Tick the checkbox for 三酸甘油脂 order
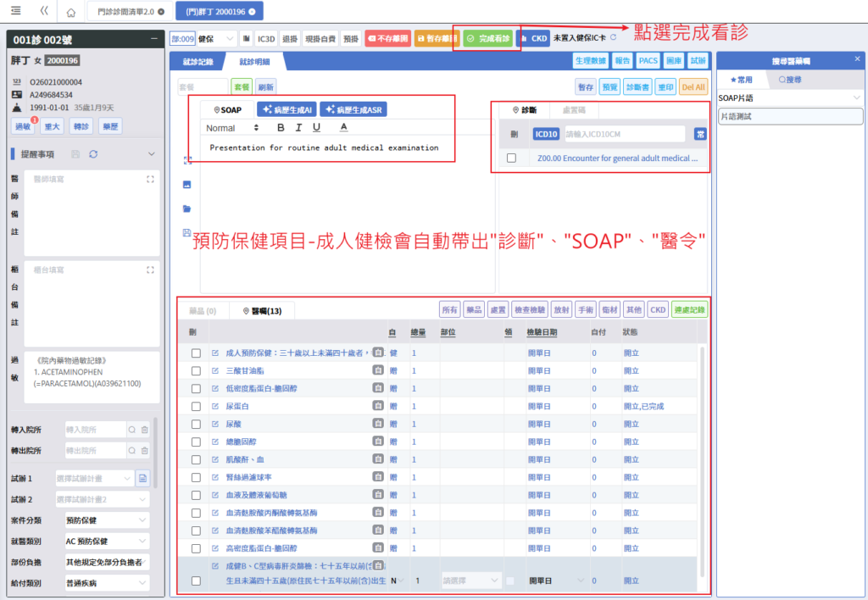Screen dimensions: 868x600 (x=196, y=369)
